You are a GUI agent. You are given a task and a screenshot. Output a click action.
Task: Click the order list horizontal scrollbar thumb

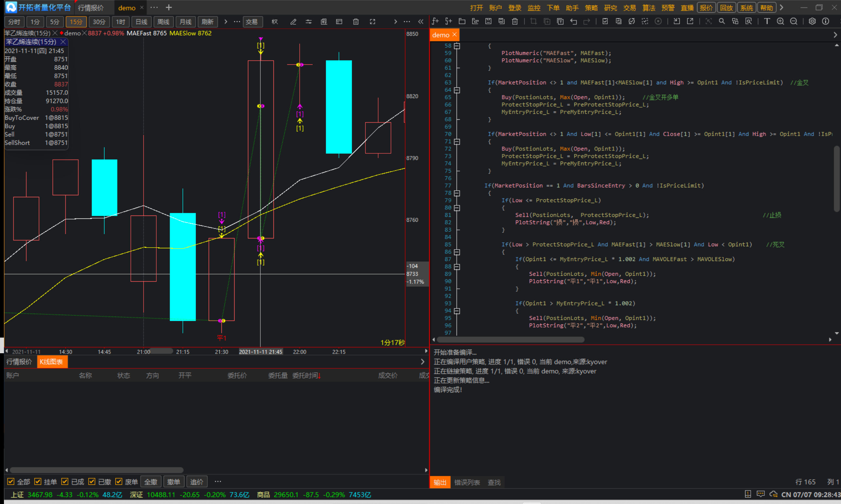96,470
